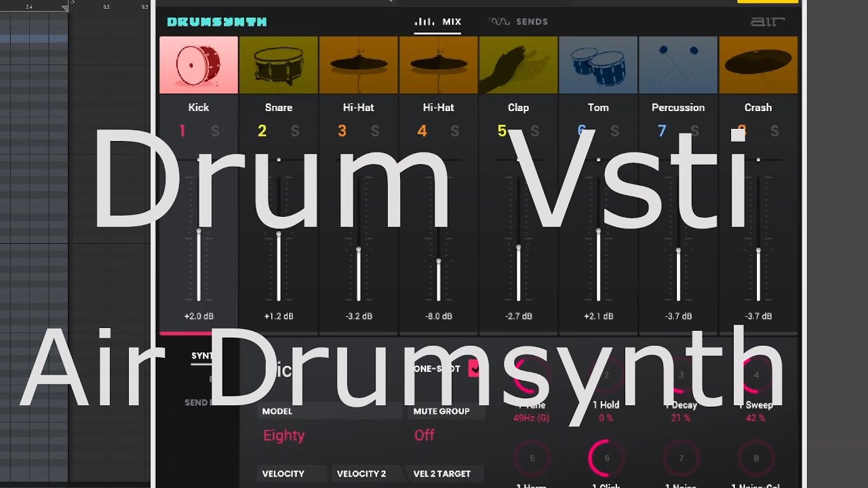Screen dimensions: 868x488
Task: Switch to the SENDS tab
Action: coord(518,22)
